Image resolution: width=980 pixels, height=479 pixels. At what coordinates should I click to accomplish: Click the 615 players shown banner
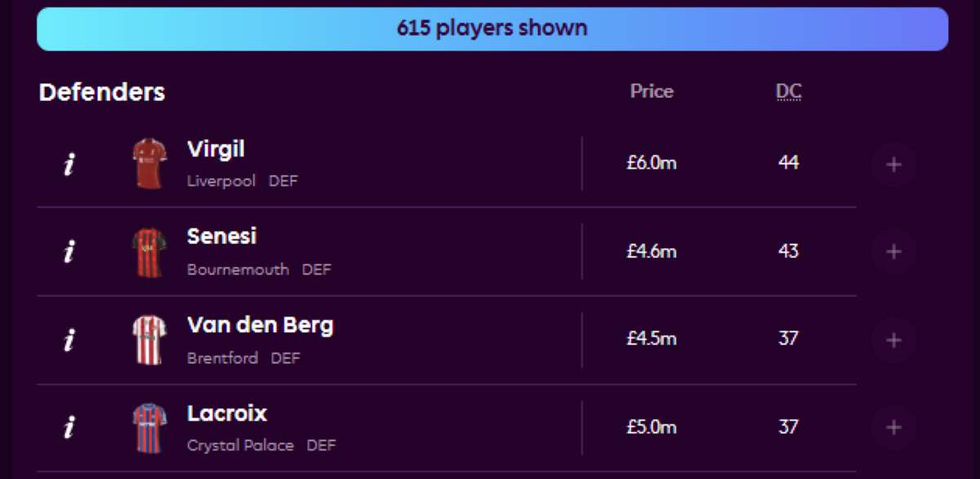492,29
